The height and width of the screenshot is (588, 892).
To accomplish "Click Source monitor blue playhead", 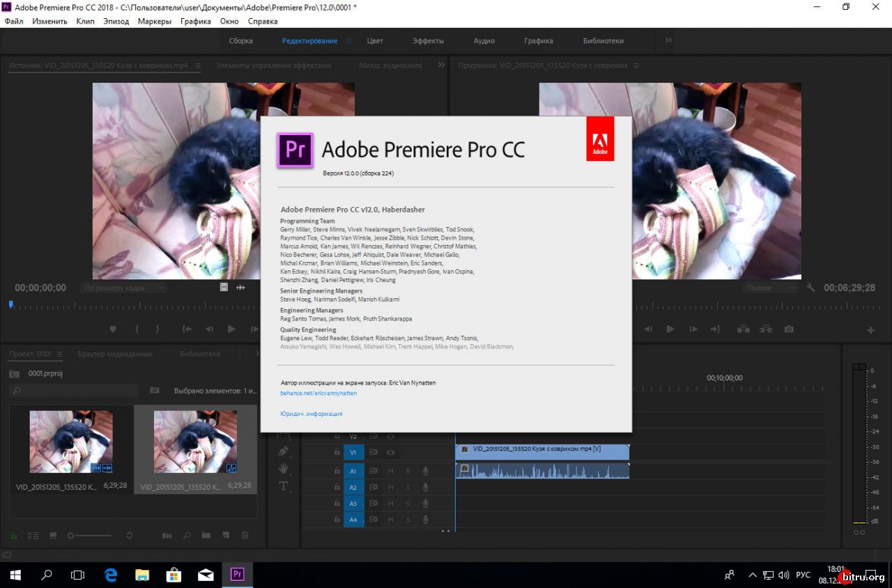I will tap(11, 304).
